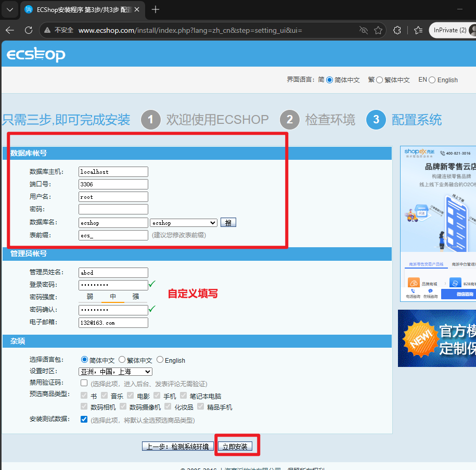Screen dimensions: 476x470
Task: Choose 繁体中文 interface language
Action: coord(379,80)
